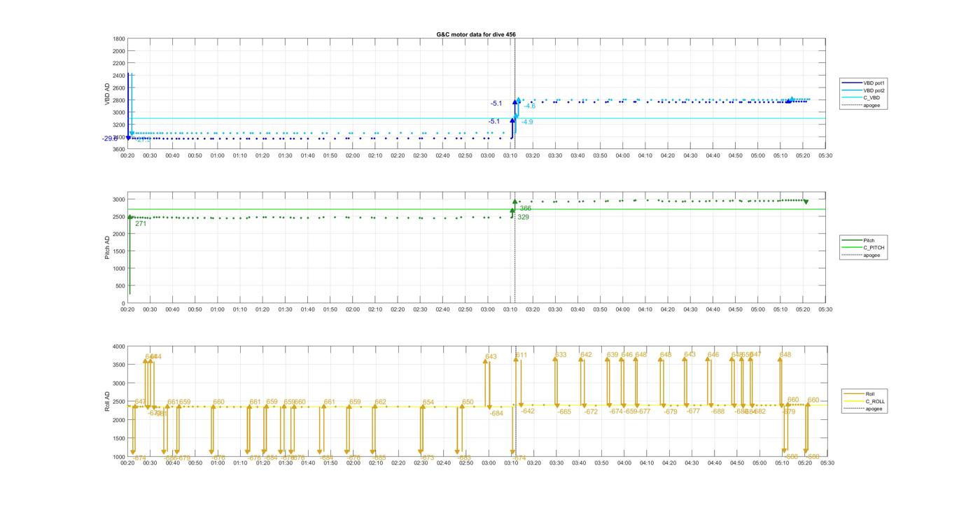The image size is (980, 513).
Task: Click the '329' pitch data label
Action: [523, 218]
